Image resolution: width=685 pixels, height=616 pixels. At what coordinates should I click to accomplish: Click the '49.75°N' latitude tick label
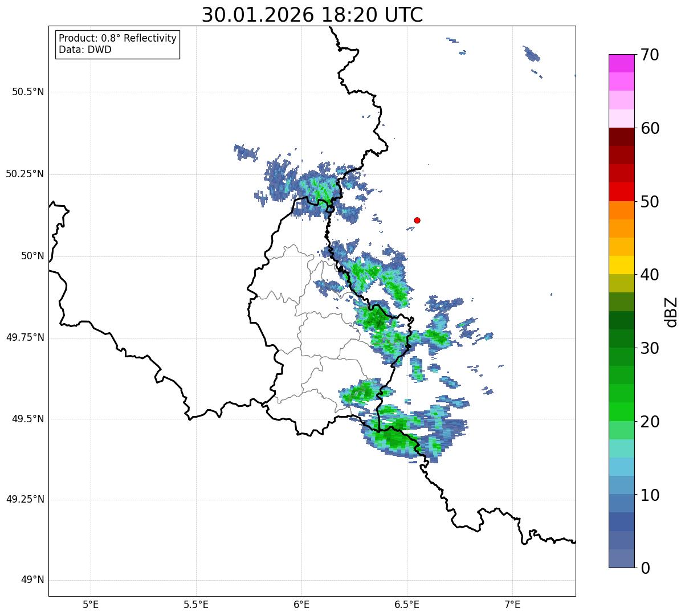click(25, 337)
